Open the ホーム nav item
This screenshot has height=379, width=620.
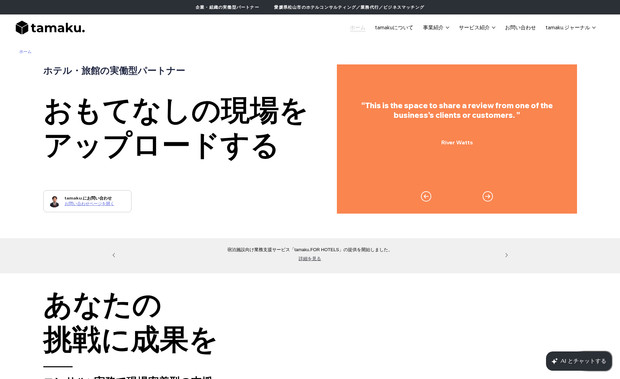click(357, 28)
